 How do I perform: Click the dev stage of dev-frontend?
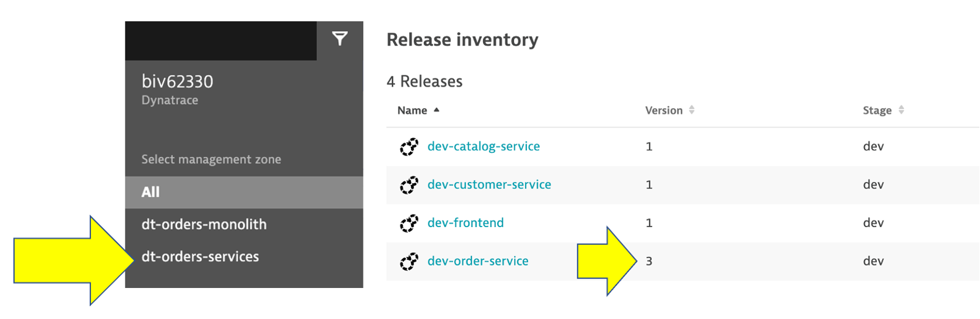(x=873, y=223)
